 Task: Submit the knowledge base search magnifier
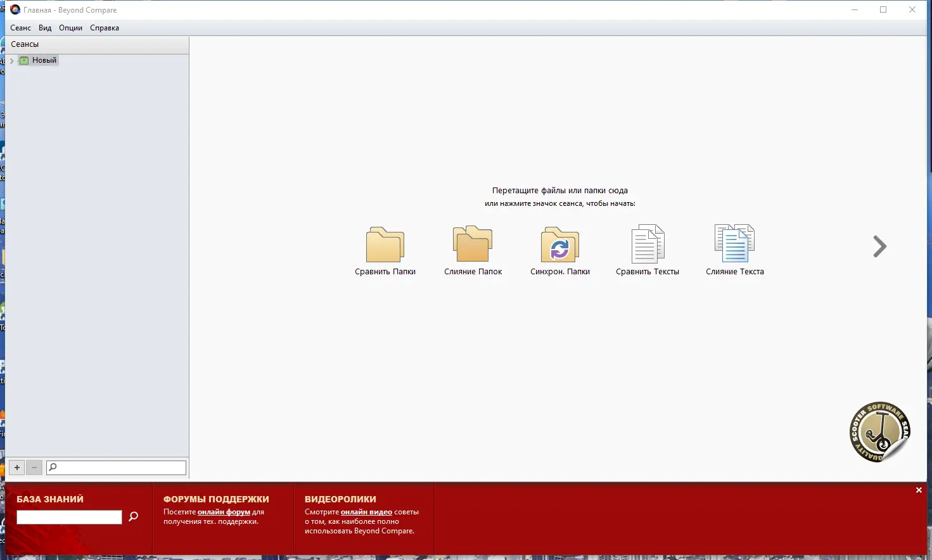pyautogui.click(x=133, y=517)
